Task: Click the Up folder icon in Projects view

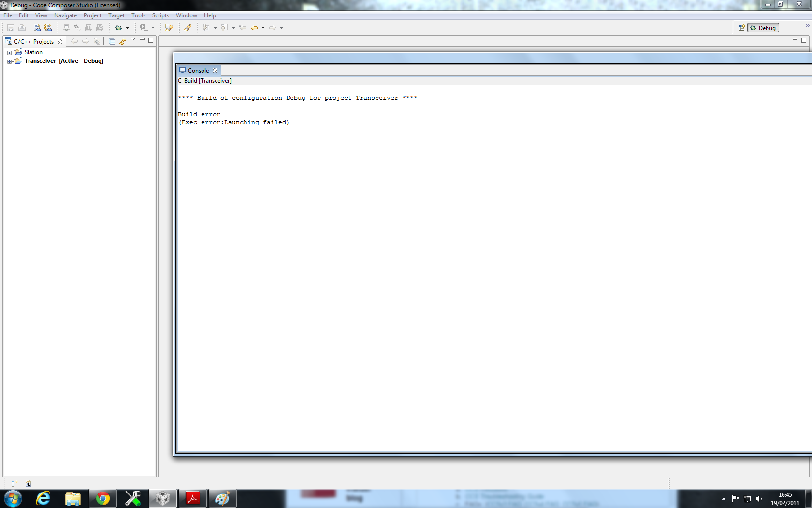Action: [97, 42]
